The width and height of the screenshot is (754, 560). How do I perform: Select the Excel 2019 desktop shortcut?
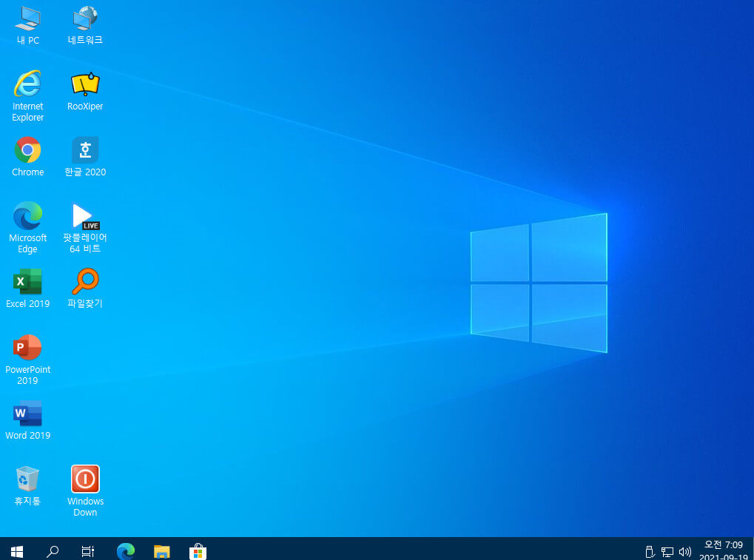coord(28,289)
